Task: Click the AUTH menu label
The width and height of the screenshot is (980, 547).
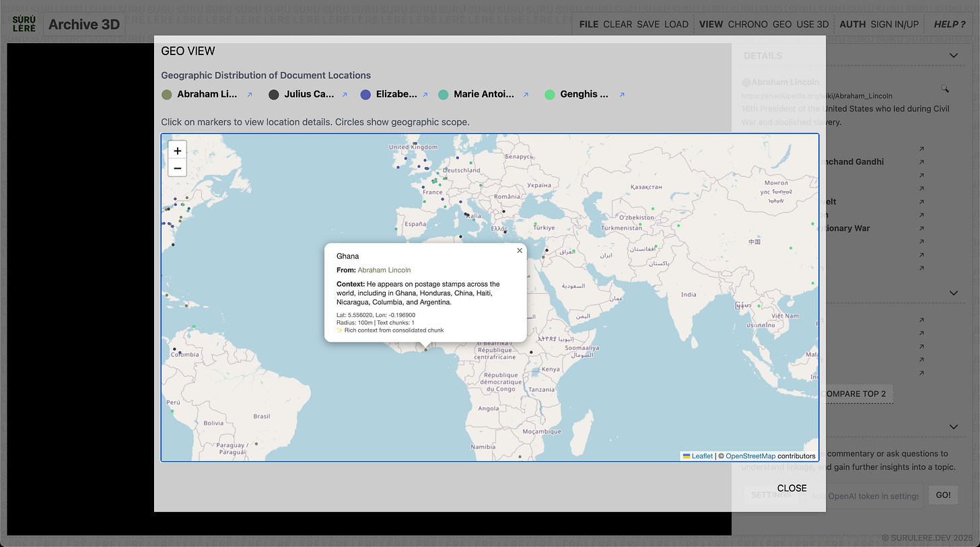Action: [853, 24]
